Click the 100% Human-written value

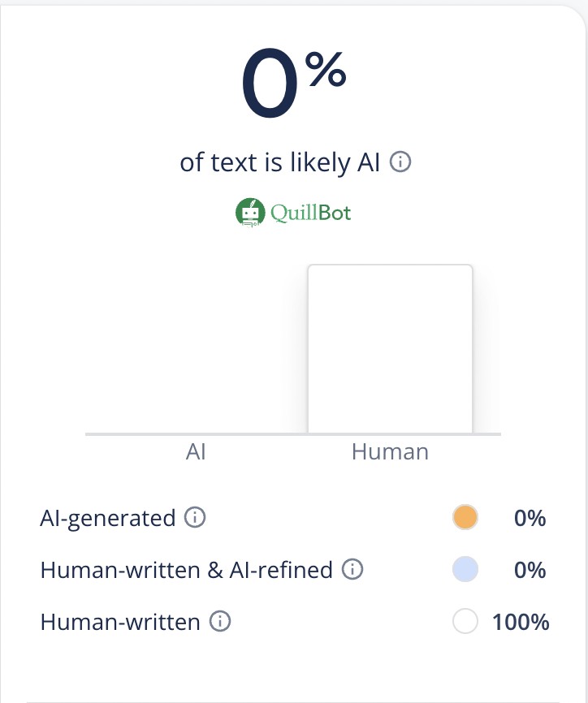coord(521,623)
